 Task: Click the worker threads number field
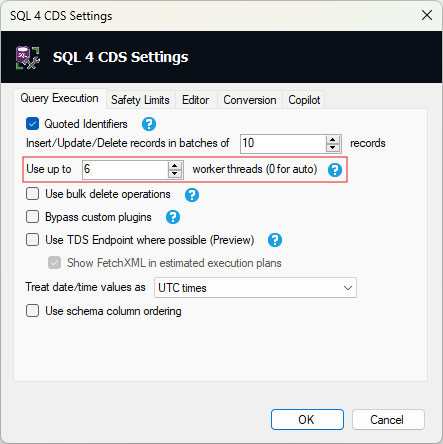click(125, 169)
